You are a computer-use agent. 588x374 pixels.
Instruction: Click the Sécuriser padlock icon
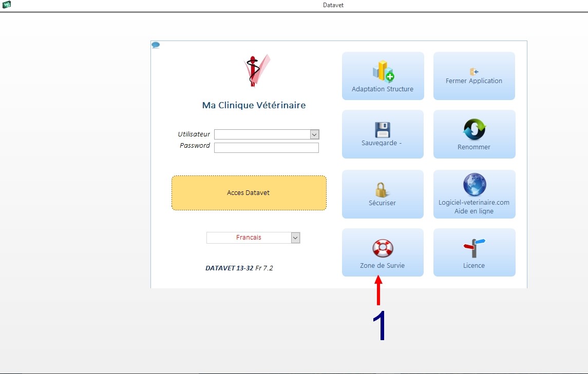tap(382, 190)
